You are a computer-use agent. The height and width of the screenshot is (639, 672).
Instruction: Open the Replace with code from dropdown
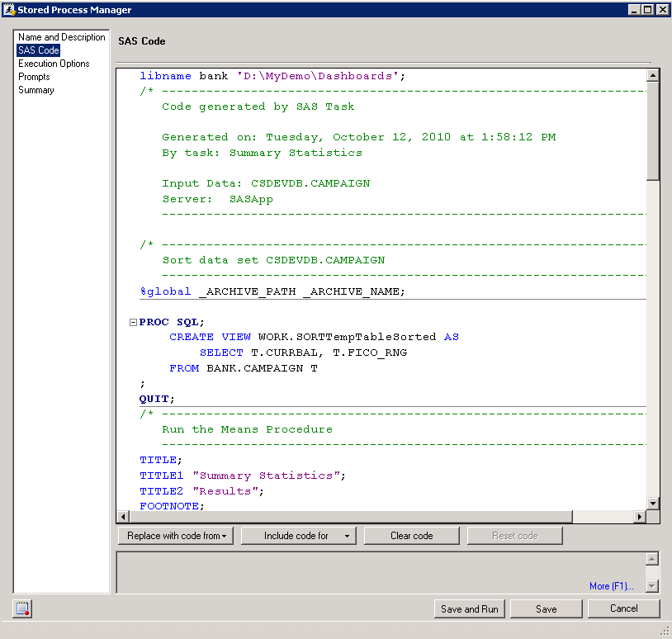point(177,536)
